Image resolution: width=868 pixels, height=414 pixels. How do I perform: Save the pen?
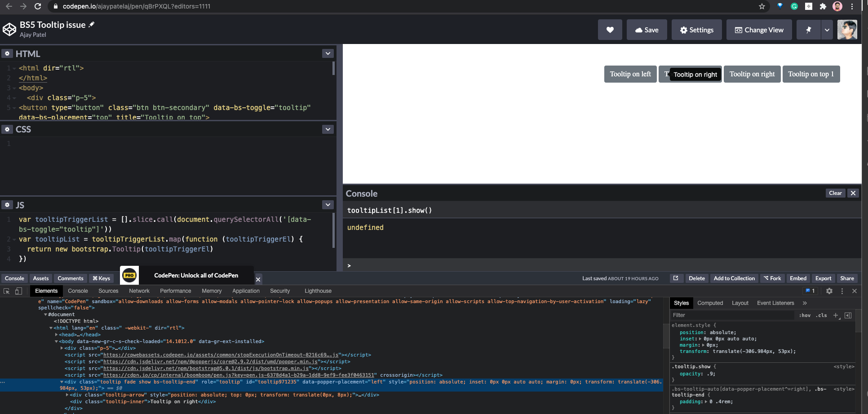(x=647, y=30)
